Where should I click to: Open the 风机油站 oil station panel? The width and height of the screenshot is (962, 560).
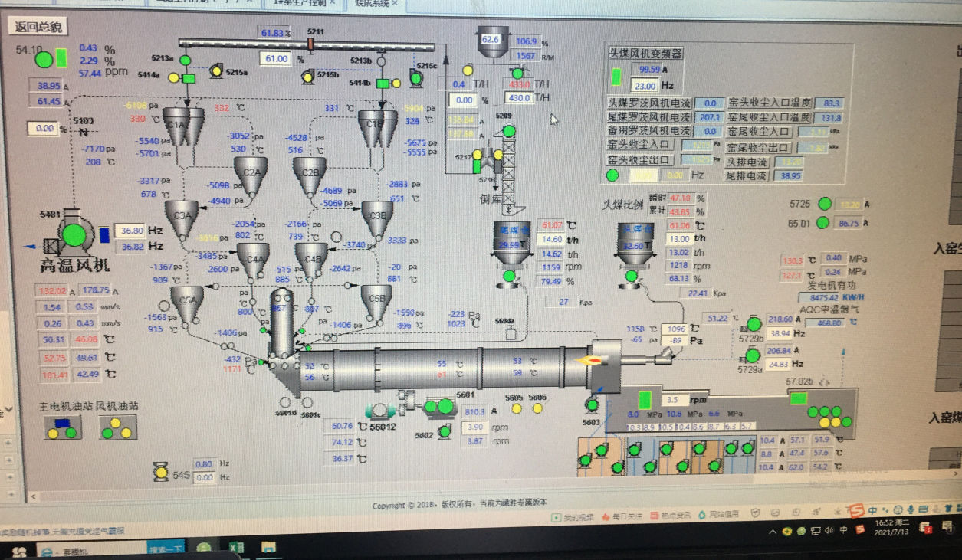tap(118, 428)
